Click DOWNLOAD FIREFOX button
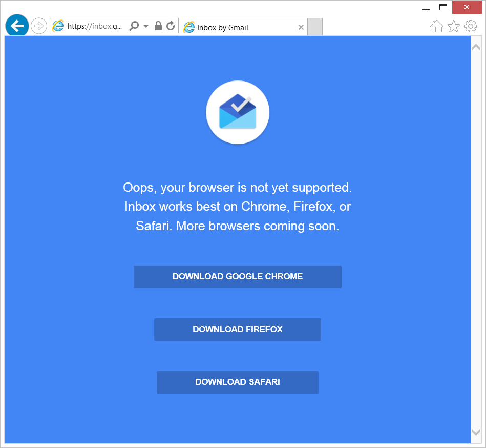 tap(238, 330)
